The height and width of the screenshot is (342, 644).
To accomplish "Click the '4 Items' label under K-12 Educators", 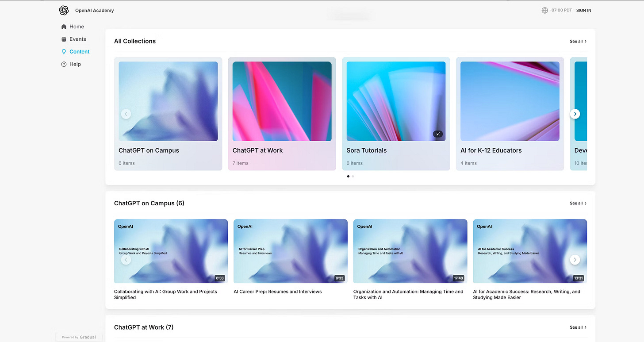I will tap(469, 163).
